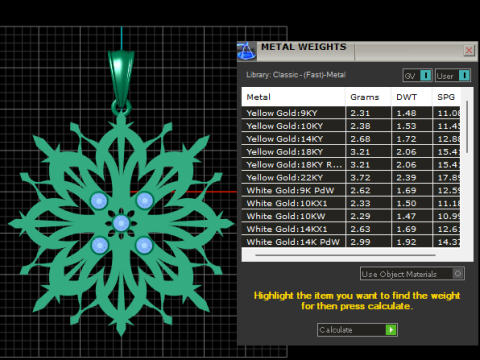Click the 1.72 DWT value
This screenshot has height=360, width=480.
[406, 139]
